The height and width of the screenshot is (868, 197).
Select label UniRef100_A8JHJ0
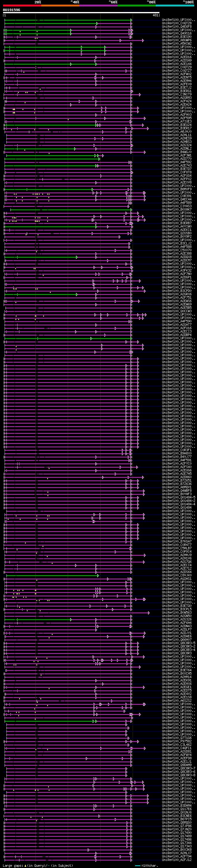click(x=177, y=132)
